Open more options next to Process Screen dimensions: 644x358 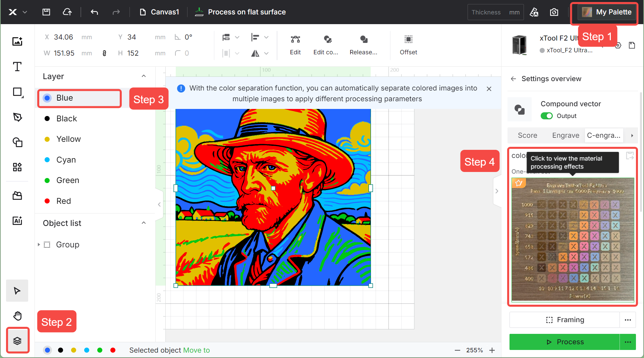point(628,342)
